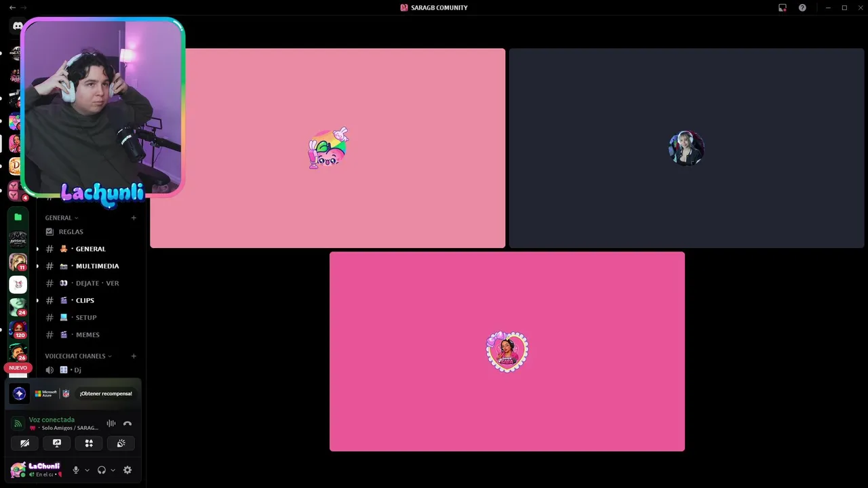Jump to NUEVO unread mentions indicator
Viewport: 868px width, 488px height.
18,367
